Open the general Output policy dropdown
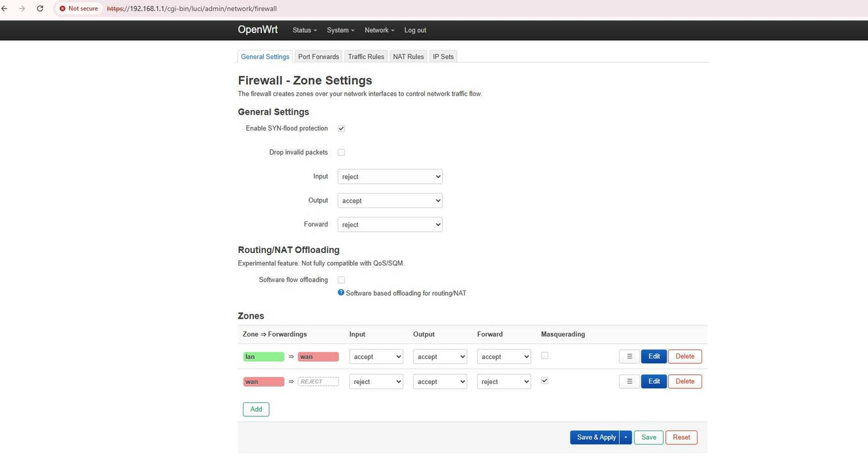Screen dimensions: 868x461 click(390, 200)
